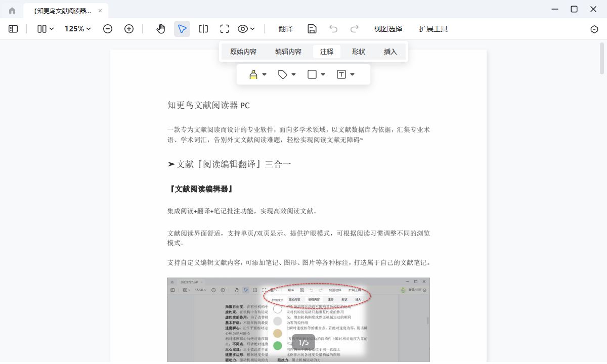Switch to the 形状 tab

coord(359,52)
